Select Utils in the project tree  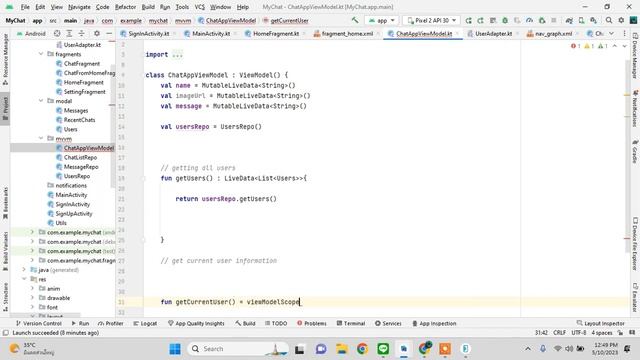pos(61,223)
